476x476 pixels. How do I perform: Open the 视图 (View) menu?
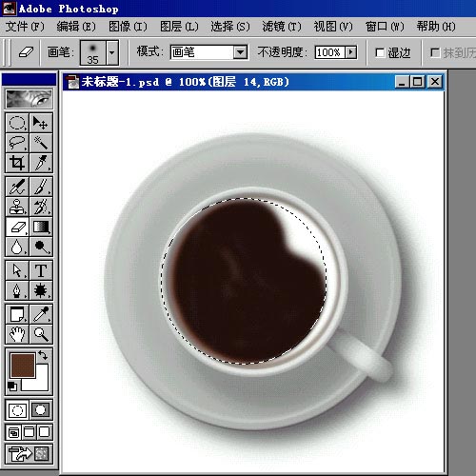point(333,27)
